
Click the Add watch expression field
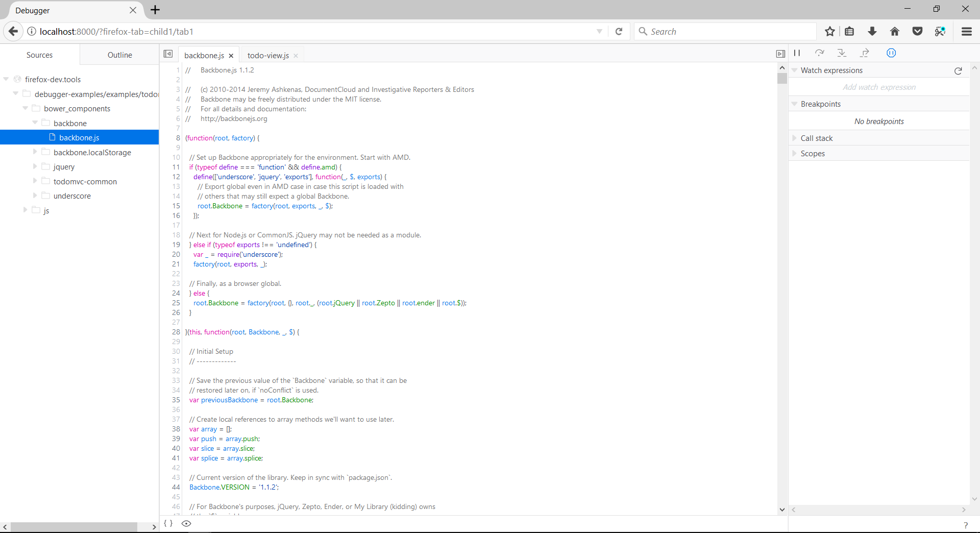[879, 87]
